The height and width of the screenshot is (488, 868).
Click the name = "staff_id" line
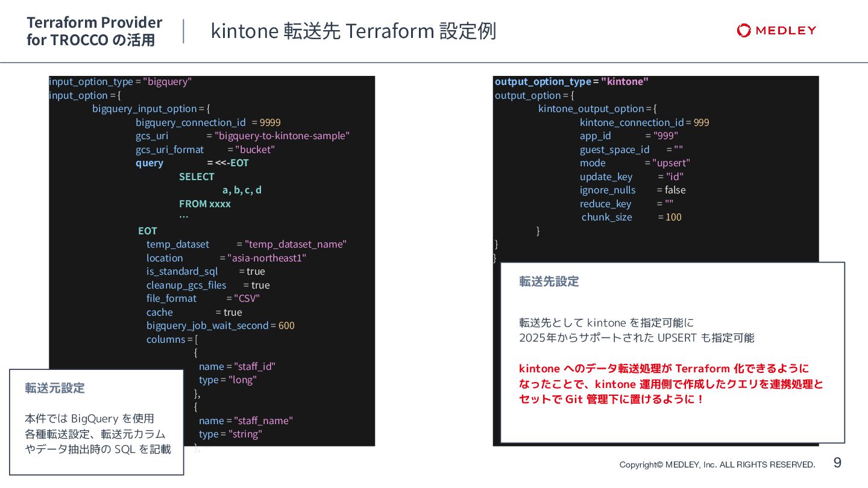coord(237,366)
